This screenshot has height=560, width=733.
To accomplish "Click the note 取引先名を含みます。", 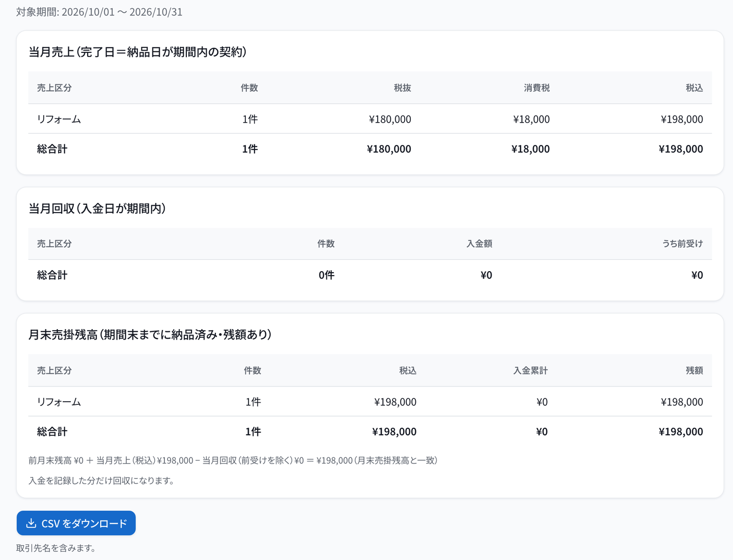I will point(56,548).
